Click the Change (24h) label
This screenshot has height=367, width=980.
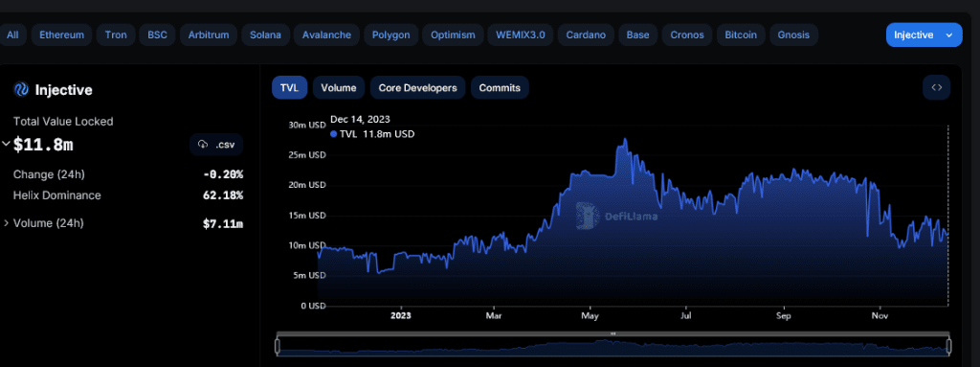click(x=49, y=174)
